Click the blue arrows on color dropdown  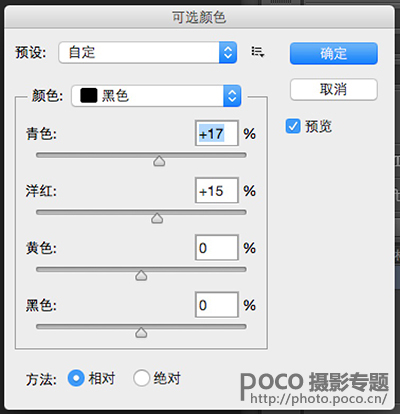(x=232, y=96)
